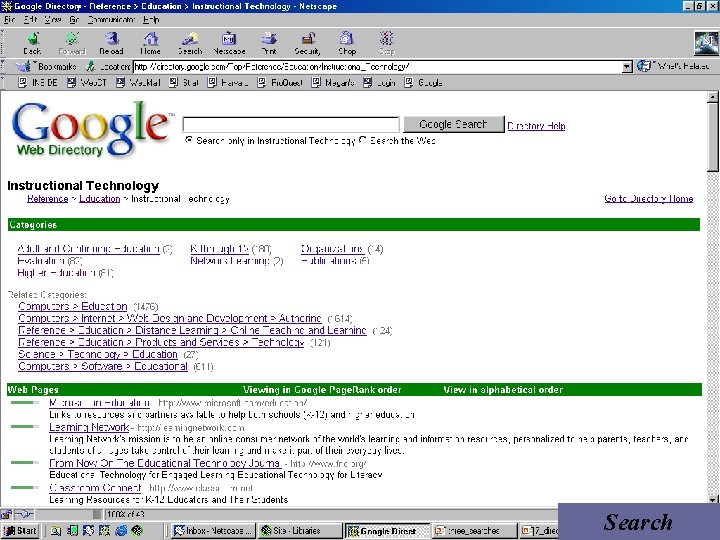Screen dimensions: 720x540
Task: Go back with the Back toolbar button
Action: (x=32, y=43)
